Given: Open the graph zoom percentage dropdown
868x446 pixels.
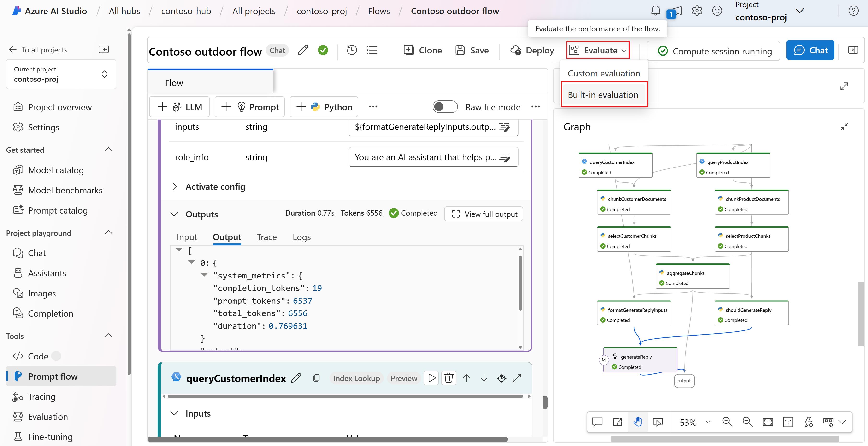Looking at the screenshot, I should click(708, 422).
